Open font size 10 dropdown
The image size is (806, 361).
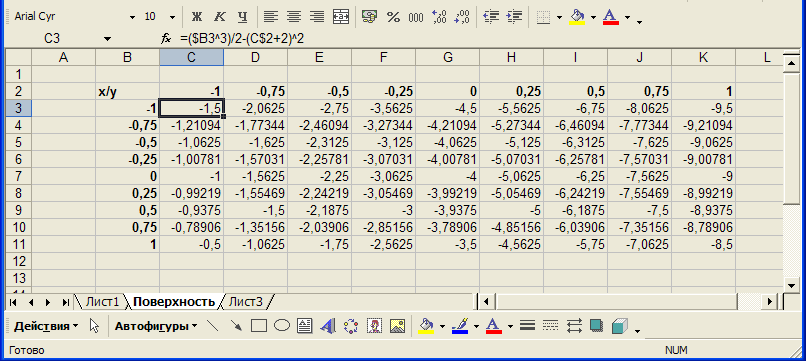click(172, 17)
